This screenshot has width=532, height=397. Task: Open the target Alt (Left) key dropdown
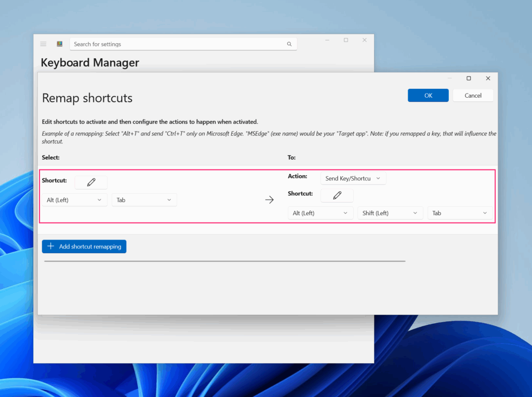(320, 213)
